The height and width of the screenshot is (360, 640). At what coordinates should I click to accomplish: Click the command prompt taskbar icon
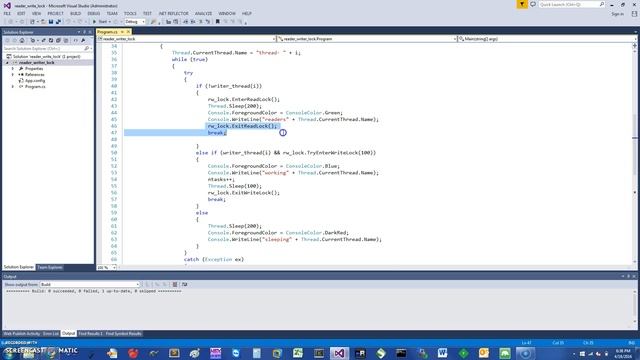[x=401, y=353]
